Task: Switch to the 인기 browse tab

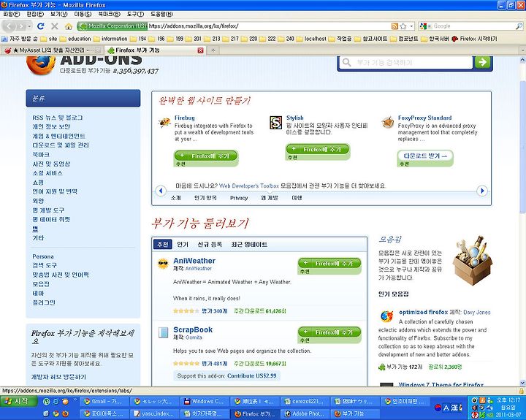Action: (x=183, y=244)
